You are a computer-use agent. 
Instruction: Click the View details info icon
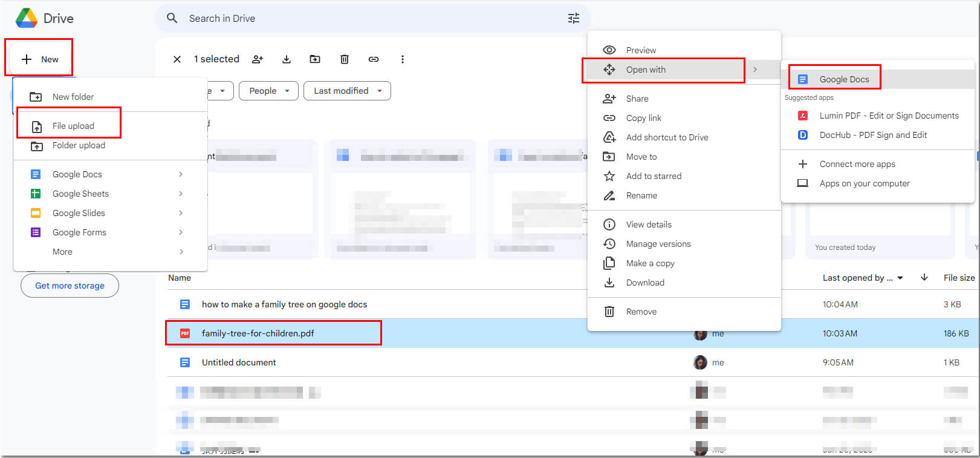pyautogui.click(x=609, y=224)
